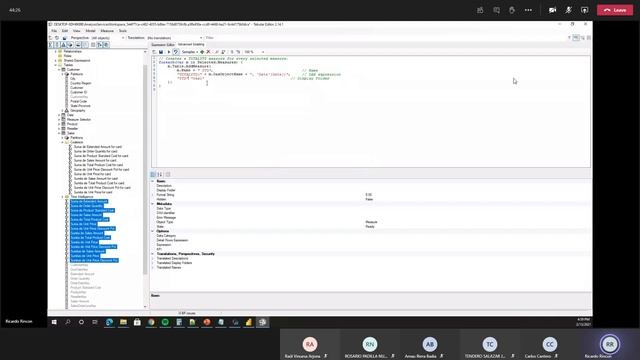Switch to the Advanced Scripting tab

pyautogui.click(x=191, y=44)
